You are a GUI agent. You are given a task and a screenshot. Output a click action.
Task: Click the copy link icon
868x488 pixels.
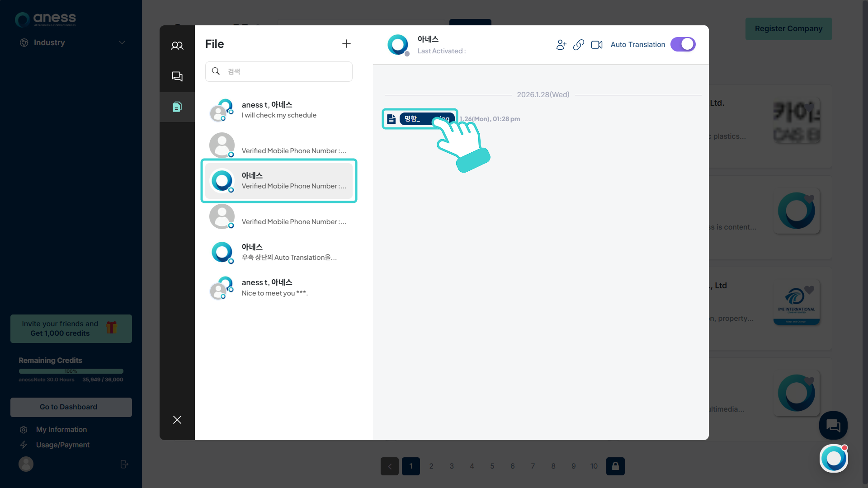click(579, 45)
